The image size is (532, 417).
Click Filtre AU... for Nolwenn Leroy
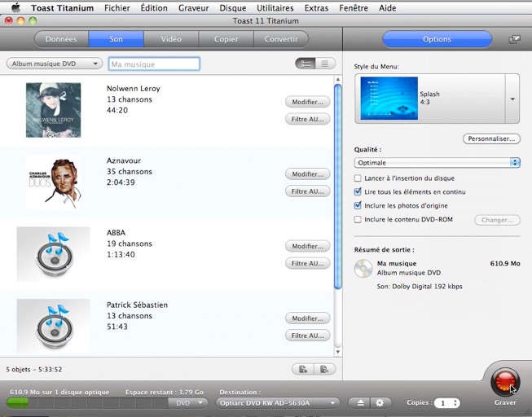307,119
